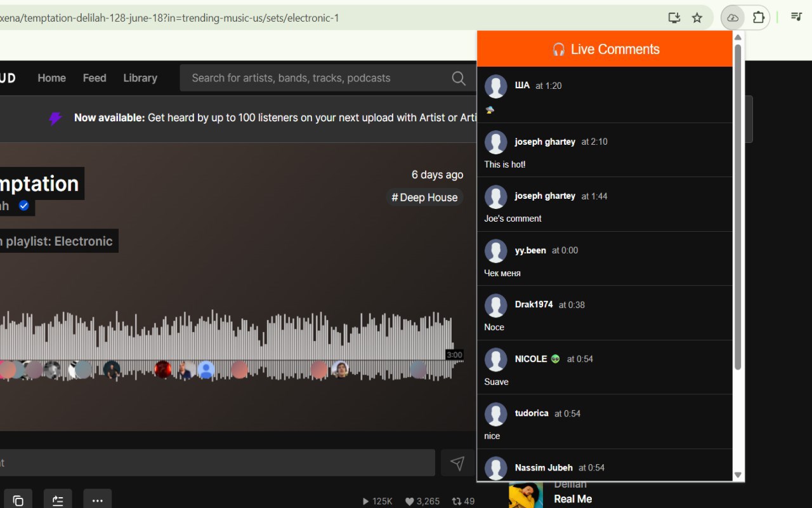
Task: Click timestamp 'at 0:00' by yy.been
Action: pos(565,250)
